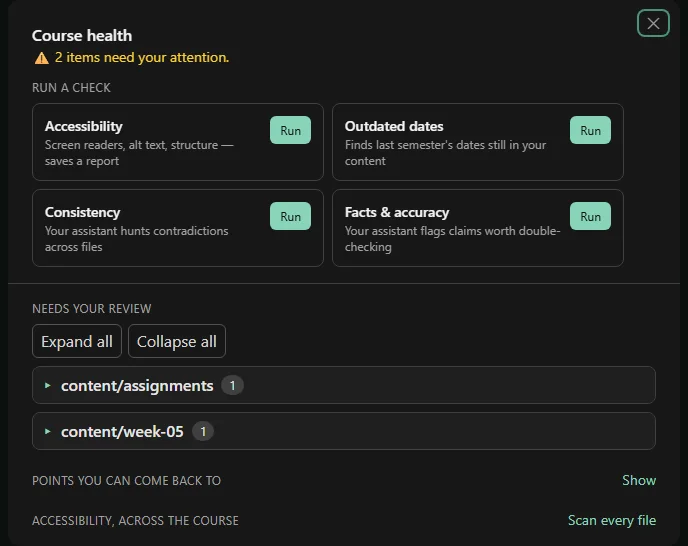Viewport: 688px width, 546px height.
Task: Click the Course health heading
Action: pos(82,36)
